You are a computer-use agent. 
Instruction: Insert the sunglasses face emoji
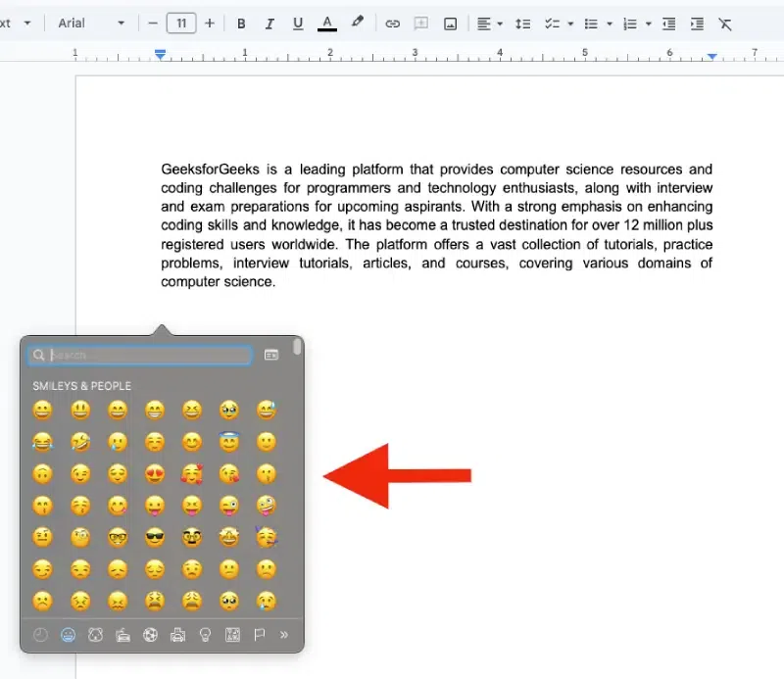tap(155, 538)
